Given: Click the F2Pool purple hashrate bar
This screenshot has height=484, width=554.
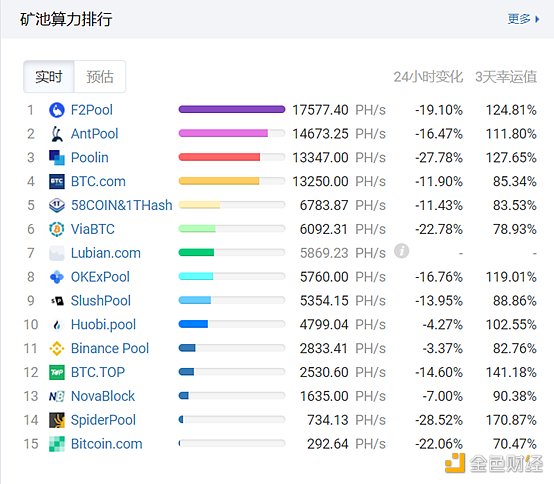Looking at the screenshot, I should tap(232, 110).
